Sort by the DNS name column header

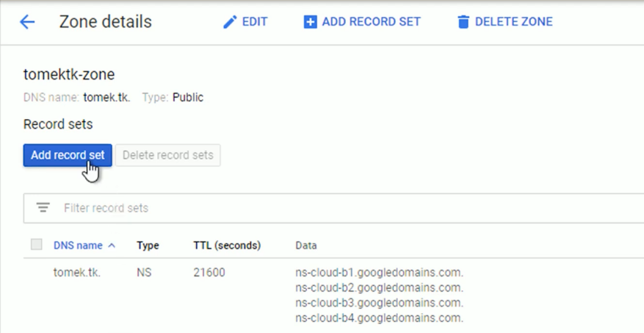(x=78, y=246)
